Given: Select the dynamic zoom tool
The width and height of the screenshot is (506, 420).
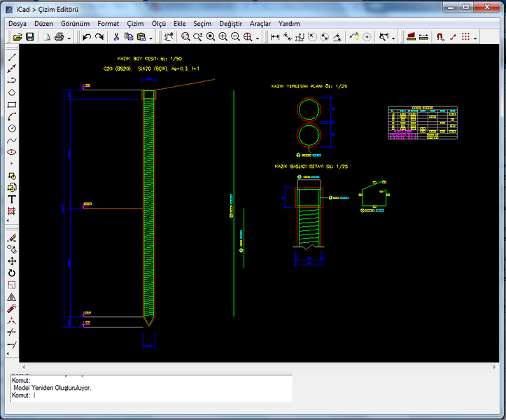Looking at the screenshot, I should (x=198, y=37).
